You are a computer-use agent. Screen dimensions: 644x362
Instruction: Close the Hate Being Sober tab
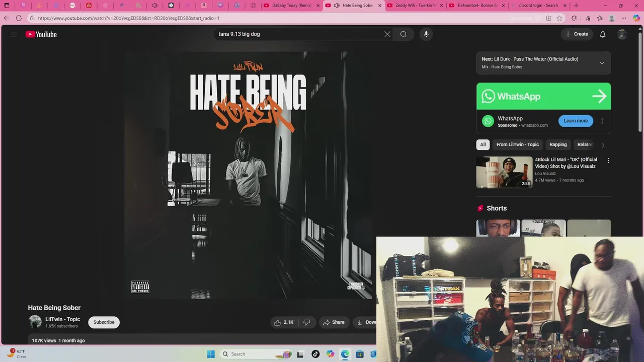coord(379,6)
